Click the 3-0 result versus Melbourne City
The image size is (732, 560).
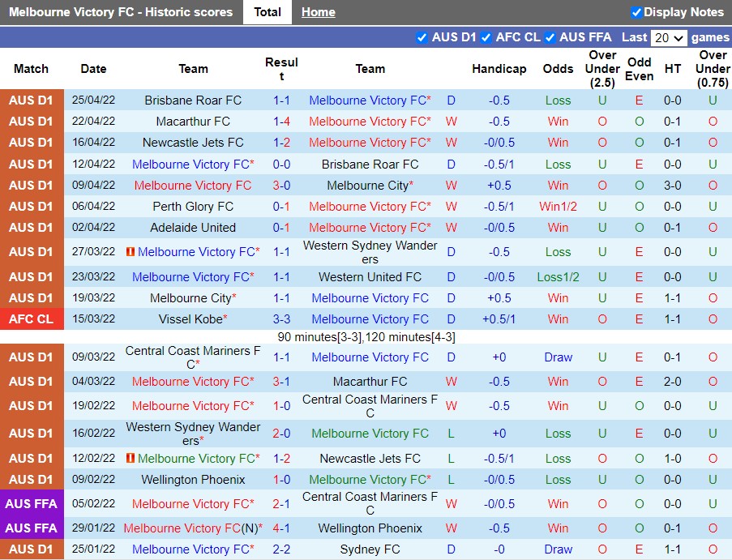[x=281, y=186]
